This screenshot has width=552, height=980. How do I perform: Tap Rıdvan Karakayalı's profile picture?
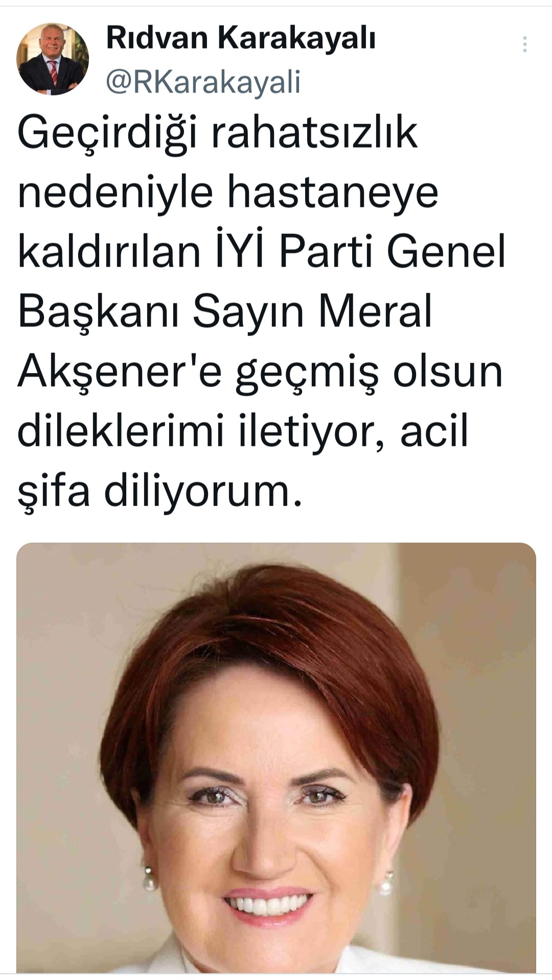click(53, 59)
